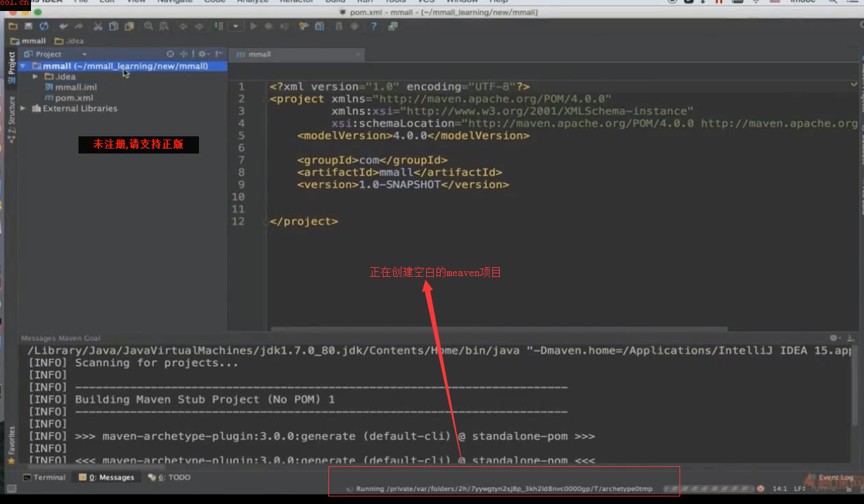Click the Run play icon
Viewport: 864px width, 504px height.
pos(253,26)
